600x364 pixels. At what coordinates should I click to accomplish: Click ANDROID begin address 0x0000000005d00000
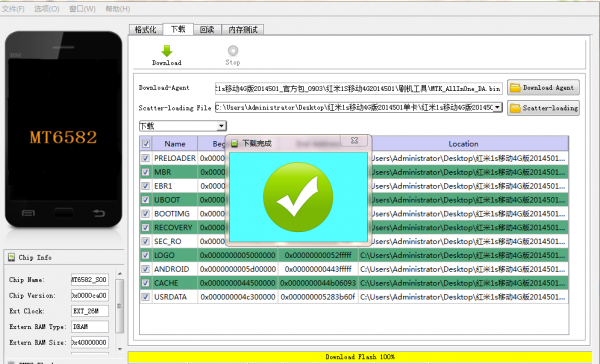(238, 269)
